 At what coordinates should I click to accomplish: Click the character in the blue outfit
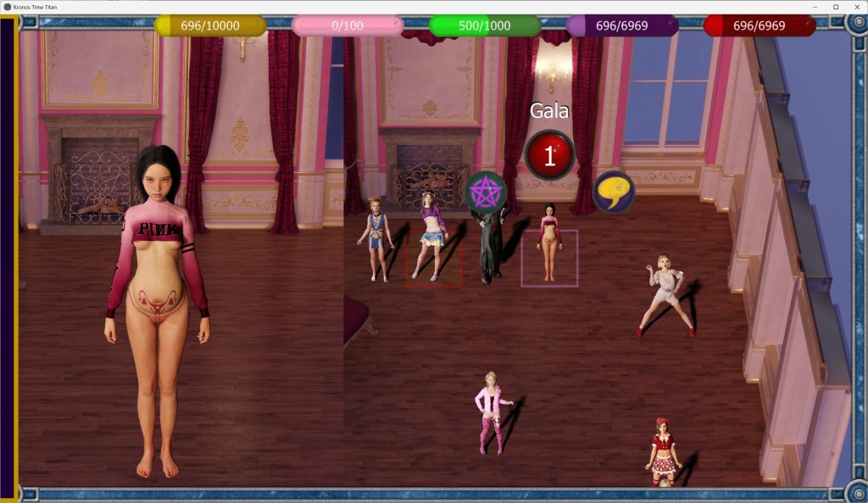[x=376, y=239]
